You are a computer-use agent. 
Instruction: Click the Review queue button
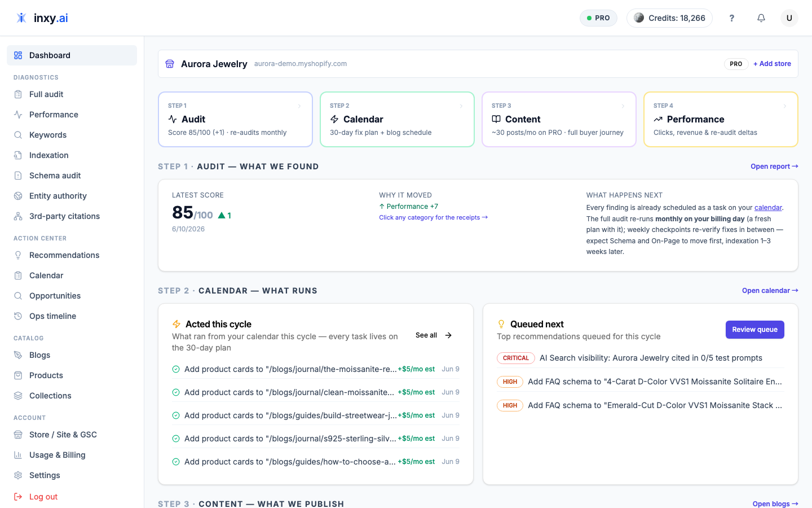755,330
